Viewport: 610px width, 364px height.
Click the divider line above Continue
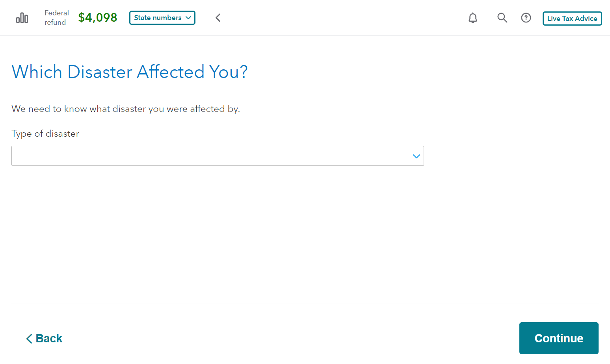click(305, 303)
